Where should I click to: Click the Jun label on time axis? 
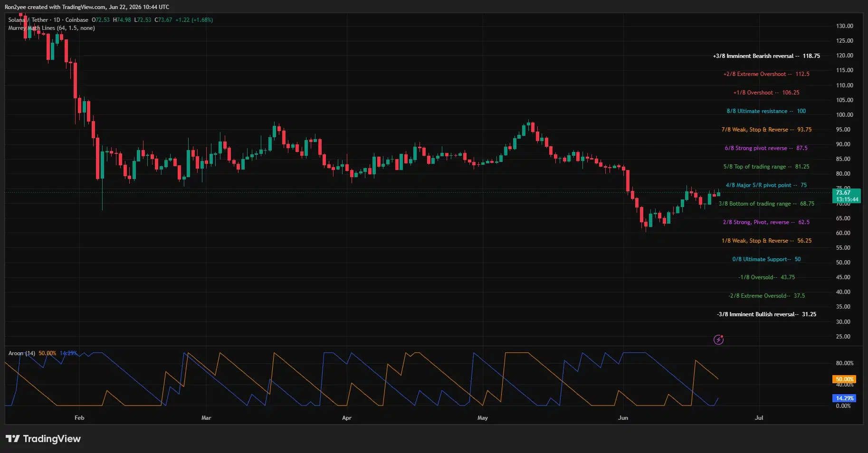[623, 418]
